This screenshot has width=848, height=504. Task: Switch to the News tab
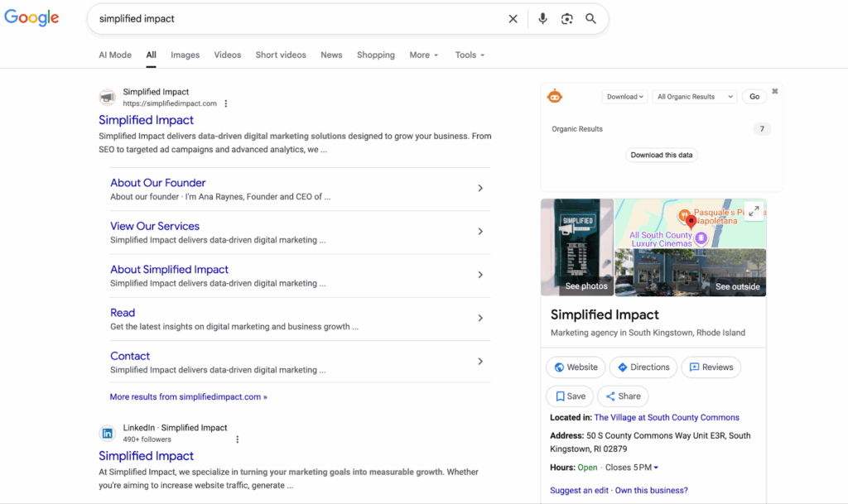(x=331, y=55)
